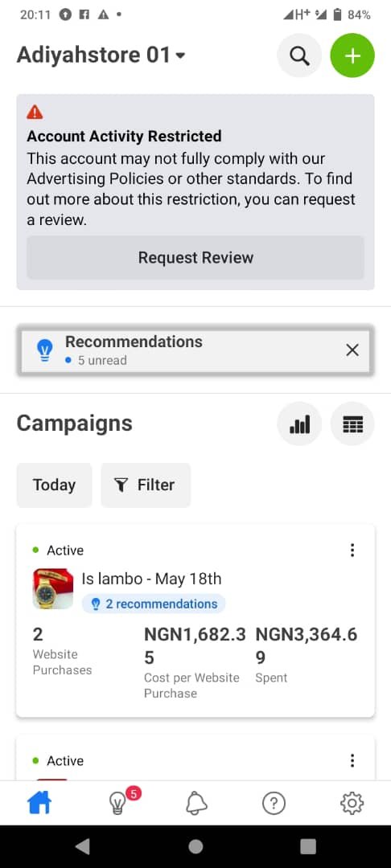The height and width of the screenshot is (868, 391).
Task: Switch to the campaigns table view
Action: click(352, 424)
